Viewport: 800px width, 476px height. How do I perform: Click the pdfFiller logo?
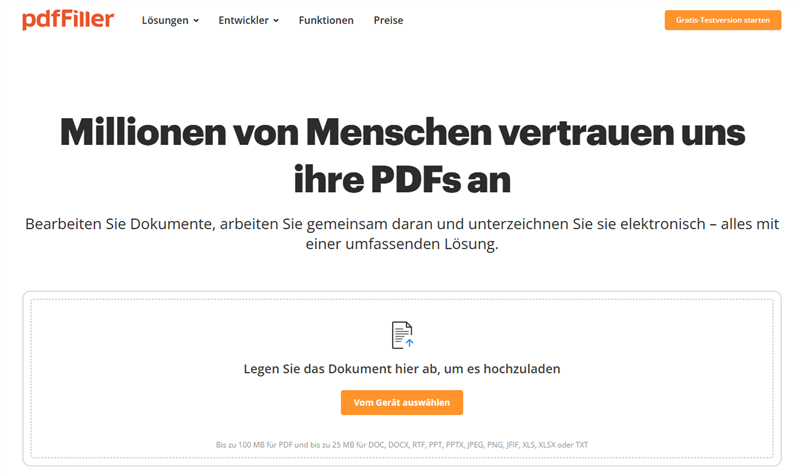tap(68, 20)
